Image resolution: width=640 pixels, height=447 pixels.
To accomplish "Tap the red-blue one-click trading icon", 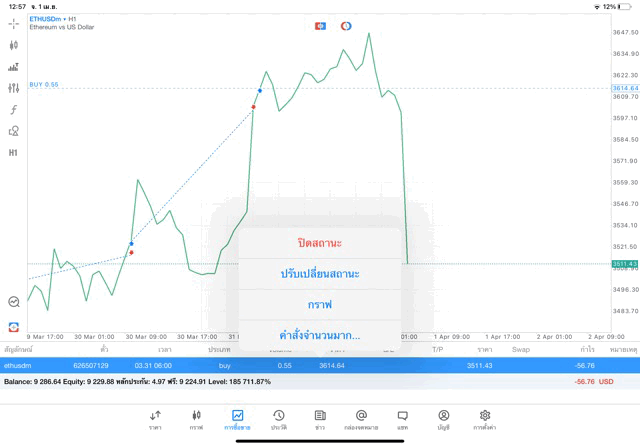I will coord(320,25).
